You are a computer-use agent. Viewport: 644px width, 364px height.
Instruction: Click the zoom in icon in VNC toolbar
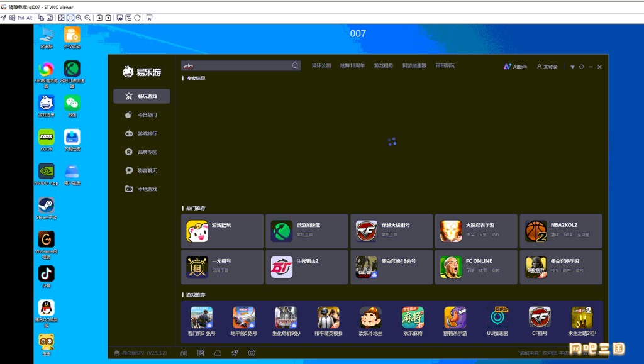click(x=79, y=18)
